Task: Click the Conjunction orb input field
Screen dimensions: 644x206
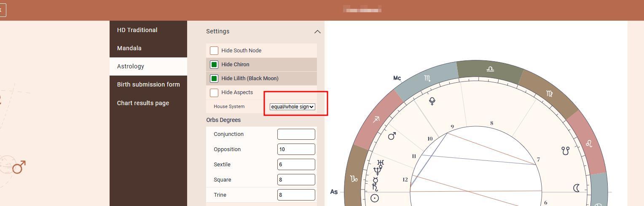Action: pos(296,134)
